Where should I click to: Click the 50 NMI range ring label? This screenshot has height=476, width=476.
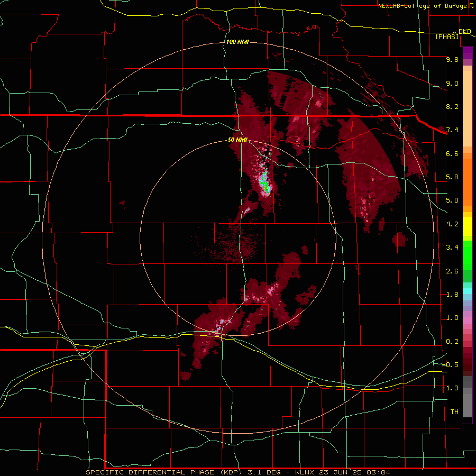(x=237, y=140)
